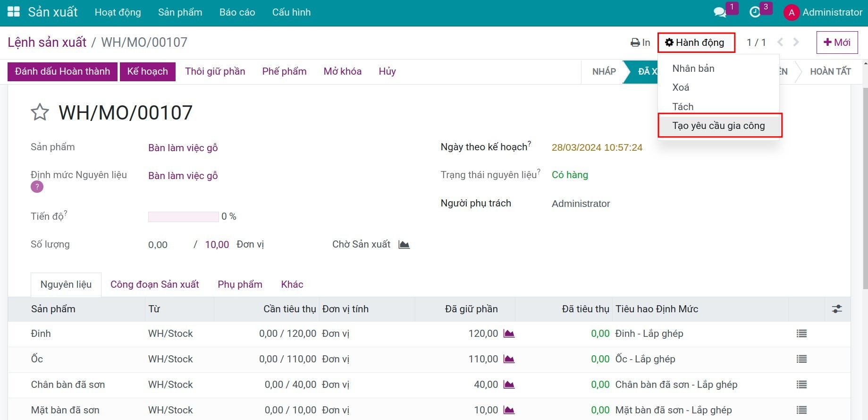The image size is (868, 420).
Task: Select Tạo yêu cầu gia công
Action: 719,126
